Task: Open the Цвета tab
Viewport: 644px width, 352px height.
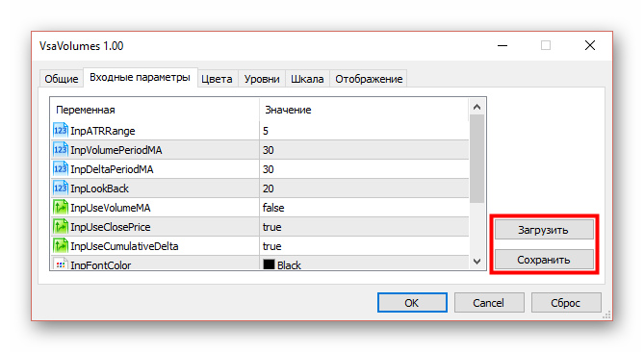Action: point(217,79)
